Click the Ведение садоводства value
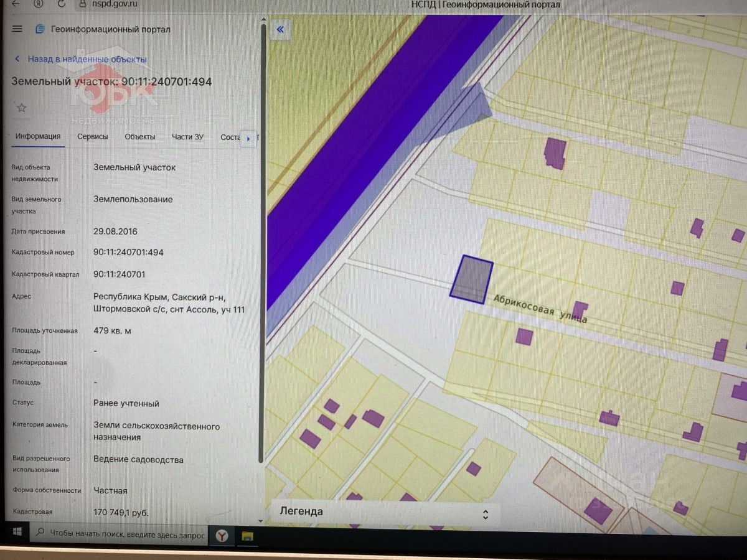Viewport: 747px width, 560px height. (138, 460)
